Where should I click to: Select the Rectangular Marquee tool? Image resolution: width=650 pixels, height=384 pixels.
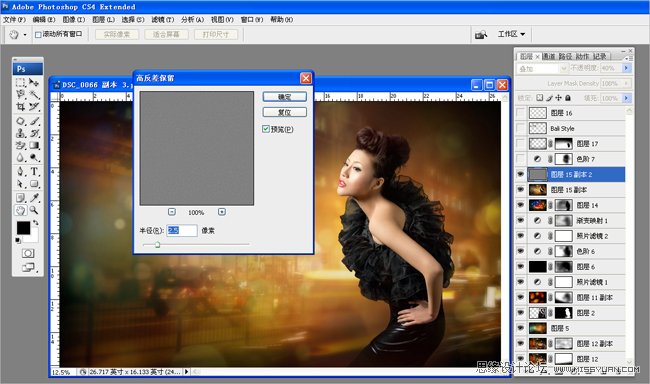(21, 83)
